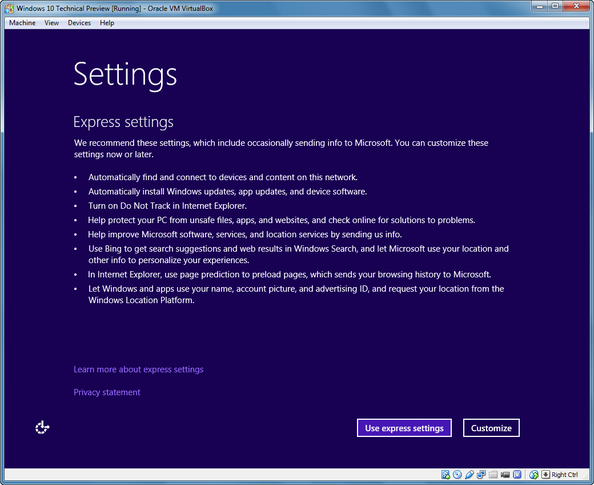Click 'Automatically install Windows updates' bullet
Screen dimensions: 594x485
coord(228,191)
